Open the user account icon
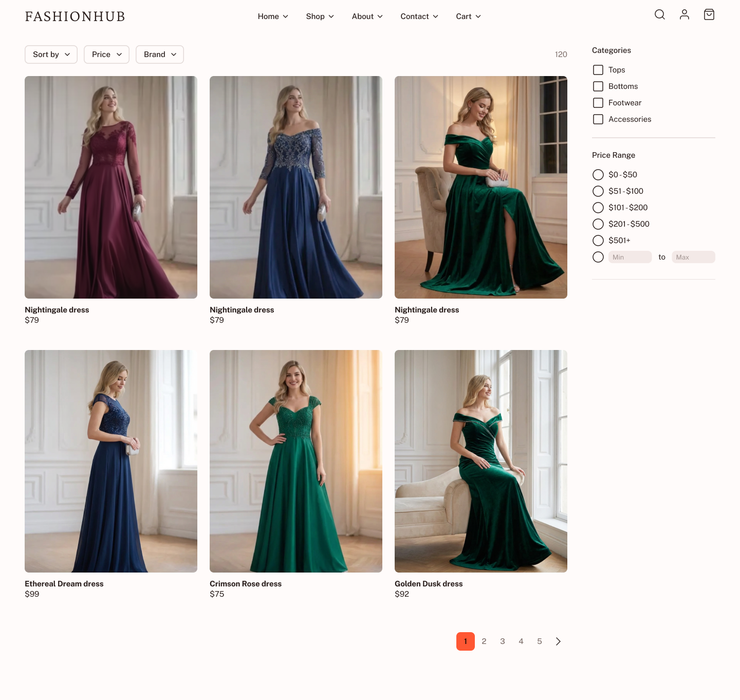The width and height of the screenshot is (740, 700). coord(684,15)
